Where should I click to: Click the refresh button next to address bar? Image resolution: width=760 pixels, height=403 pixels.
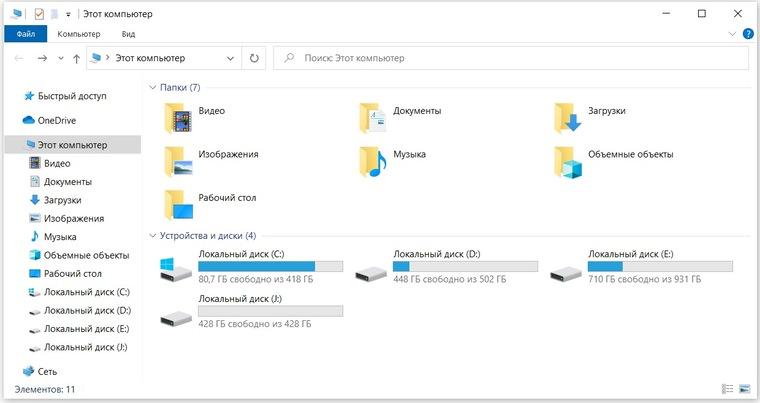click(254, 58)
